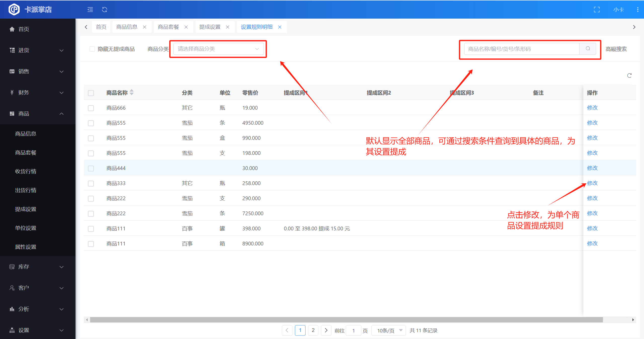Enable 隐藏无提成商品 checkbox
The image size is (644, 339).
[x=92, y=49]
